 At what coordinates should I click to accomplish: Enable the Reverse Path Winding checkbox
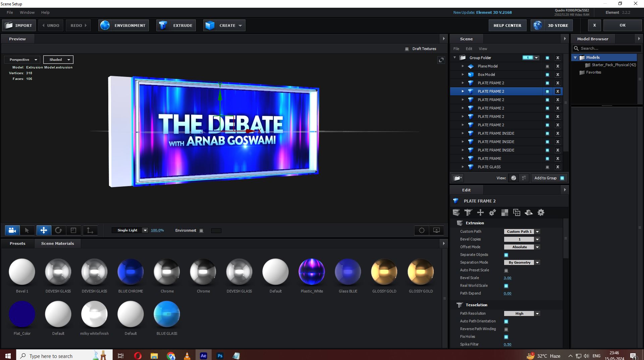pos(506,329)
